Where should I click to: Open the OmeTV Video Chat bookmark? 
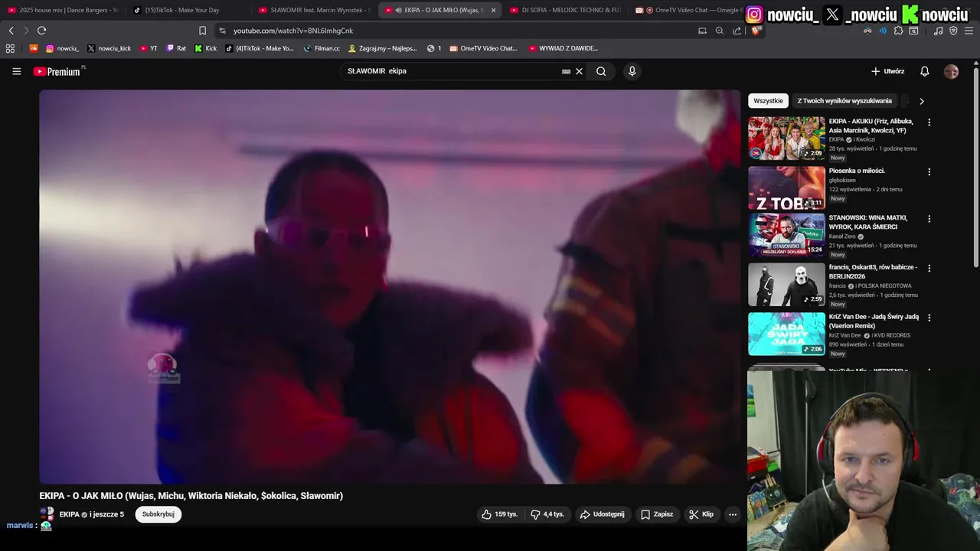coord(483,48)
